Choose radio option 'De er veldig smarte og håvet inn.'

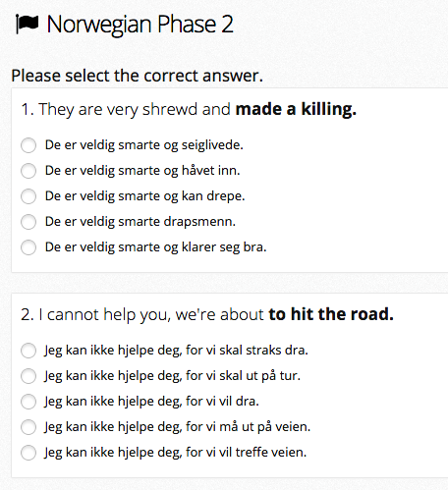tap(28, 171)
